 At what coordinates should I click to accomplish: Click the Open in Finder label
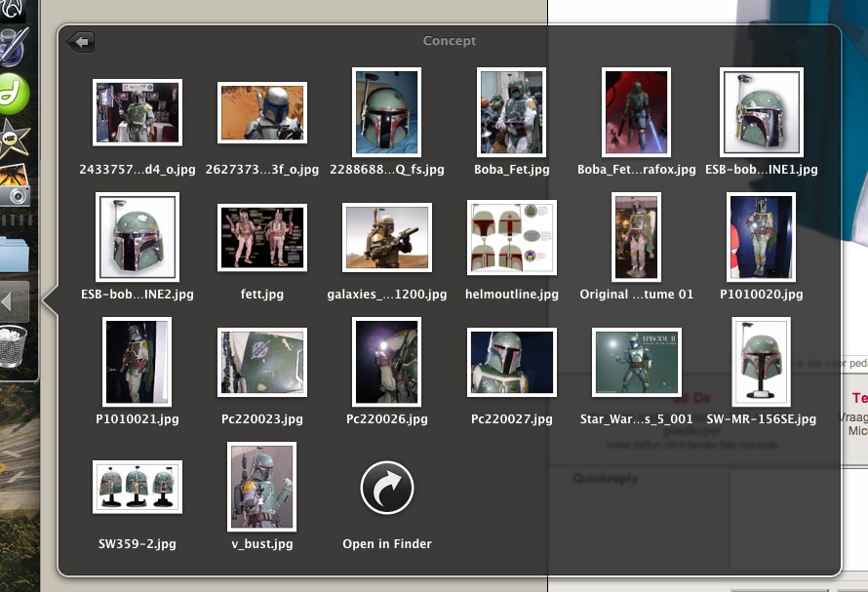coord(387,544)
